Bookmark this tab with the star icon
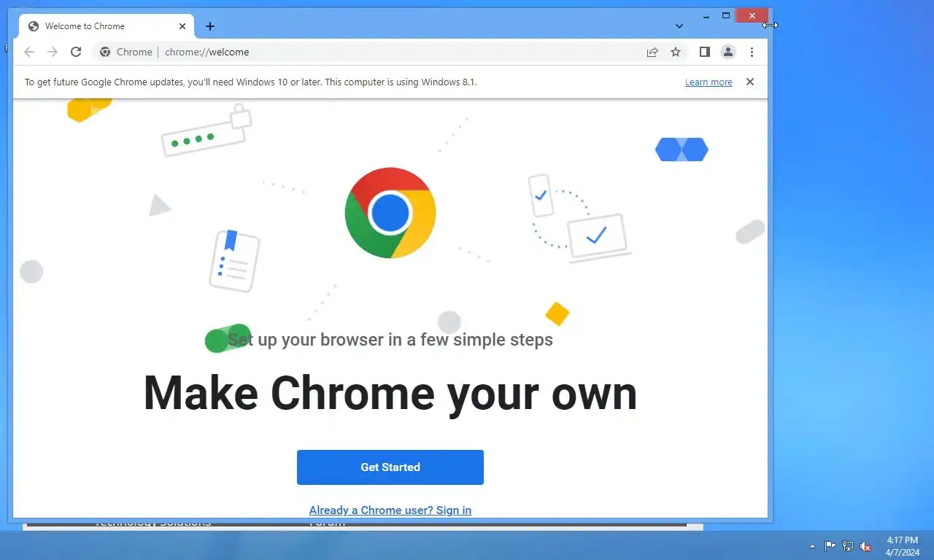934x560 pixels. [676, 52]
